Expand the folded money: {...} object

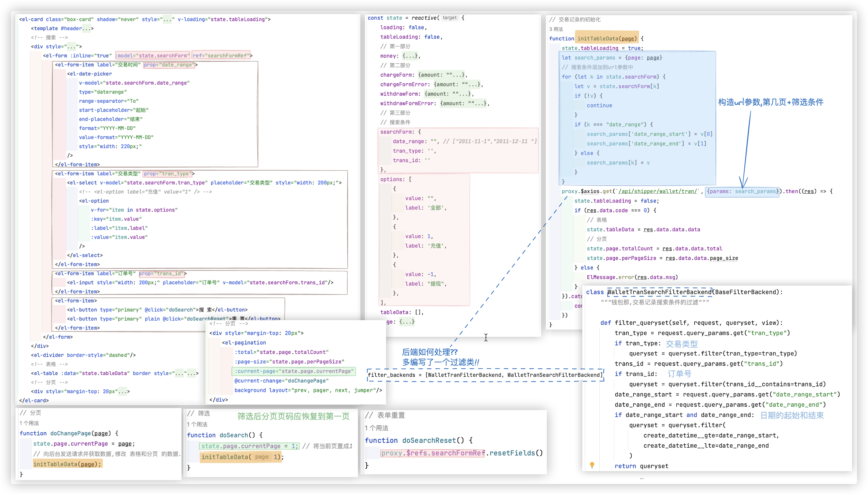(x=410, y=56)
